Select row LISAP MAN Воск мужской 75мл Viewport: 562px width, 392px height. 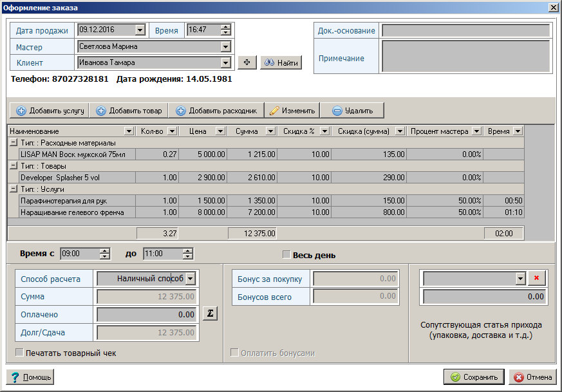tap(271, 154)
